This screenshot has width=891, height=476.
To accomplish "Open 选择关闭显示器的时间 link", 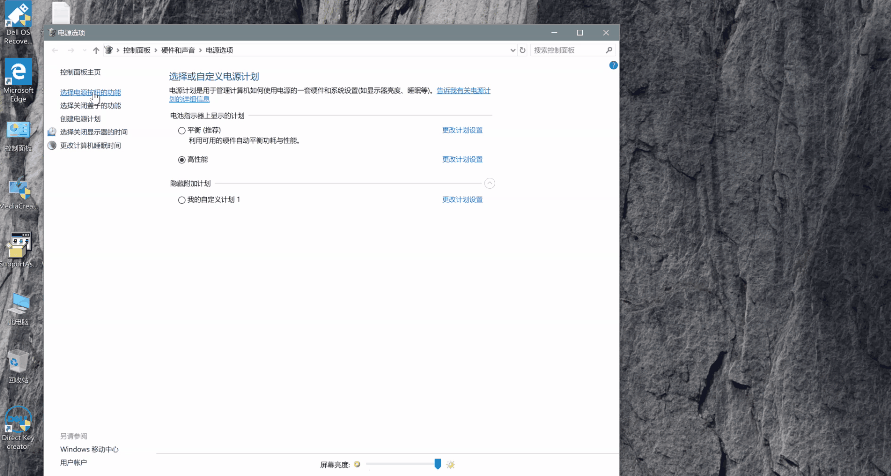I will coord(94,132).
